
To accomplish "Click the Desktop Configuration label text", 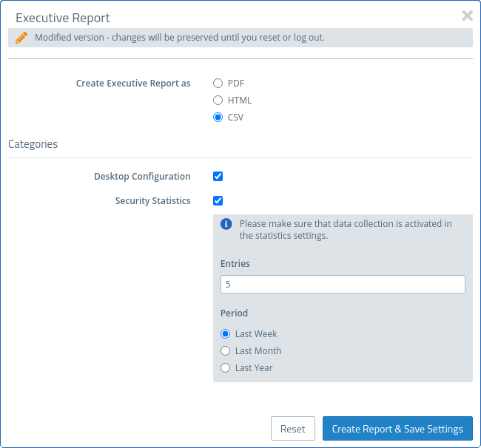I will pyautogui.click(x=142, y=177).
